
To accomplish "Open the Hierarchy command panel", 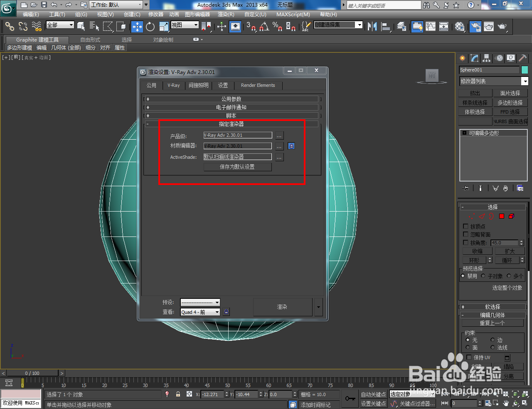I will tap(487, 58).
